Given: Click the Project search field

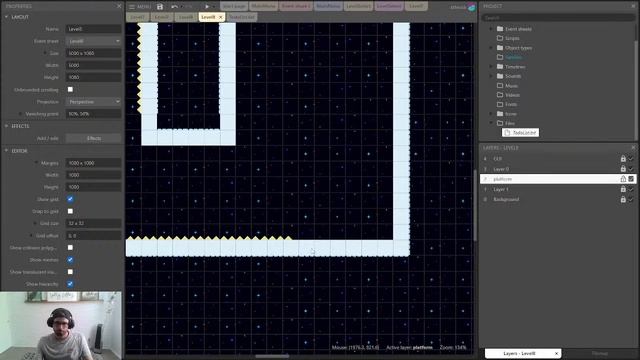Looking at the screenshot, I should click(x=558, y=18).
